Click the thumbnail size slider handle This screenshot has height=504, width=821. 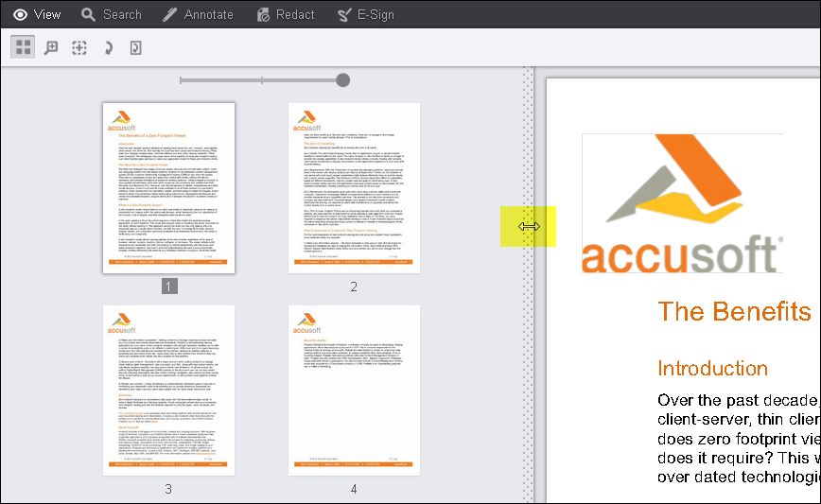(x=342, y=80)
